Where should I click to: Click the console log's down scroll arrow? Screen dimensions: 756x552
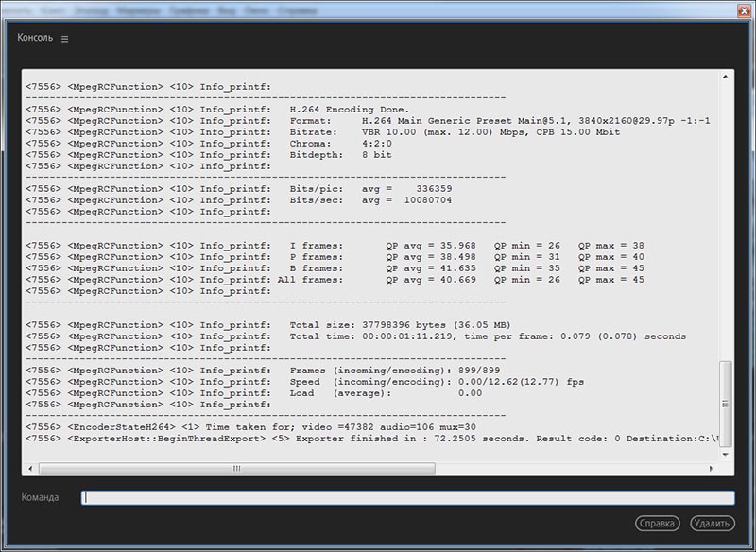tap(725, 454)
